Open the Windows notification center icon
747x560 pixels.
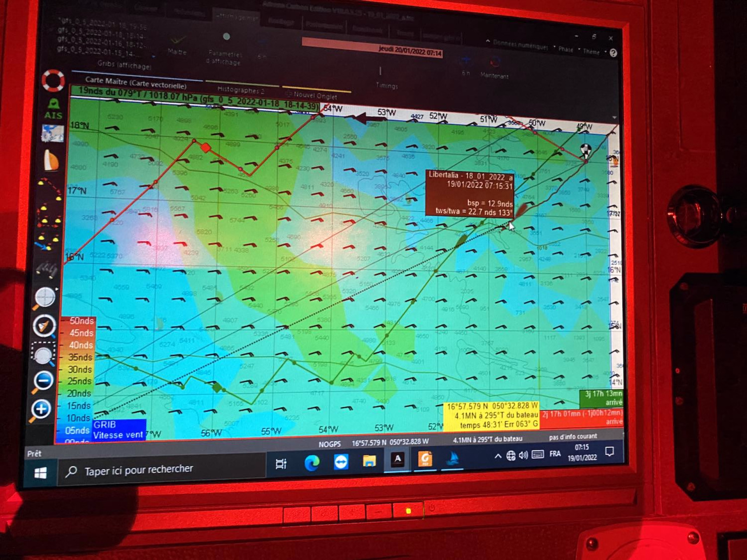tap(610, 451)
